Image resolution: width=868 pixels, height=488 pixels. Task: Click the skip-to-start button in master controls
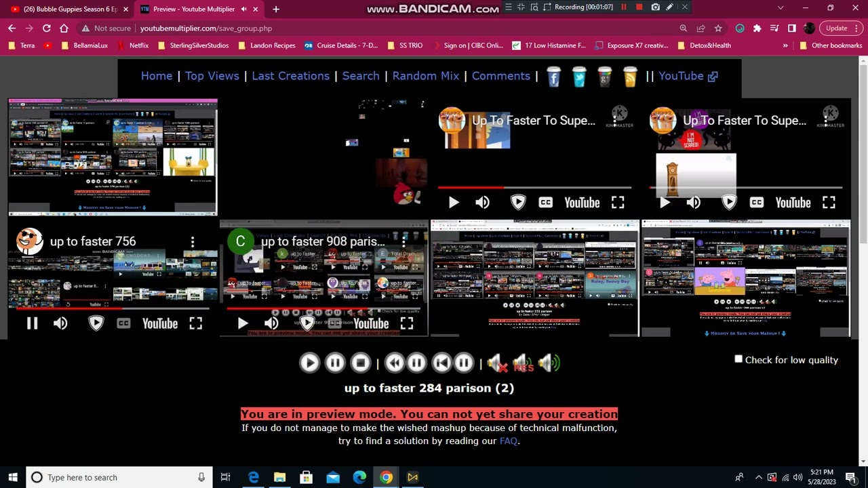tap(441, 363)
